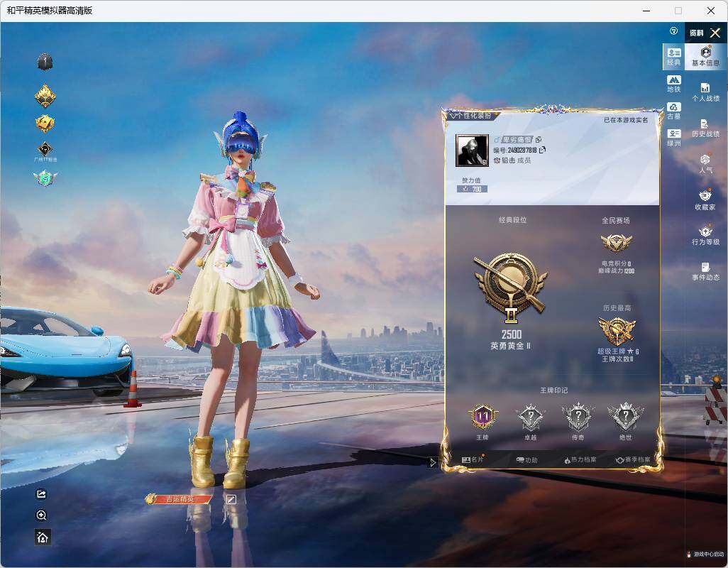
Task: Select the 地铁 mode tab
Action: (x=673, y=84)
